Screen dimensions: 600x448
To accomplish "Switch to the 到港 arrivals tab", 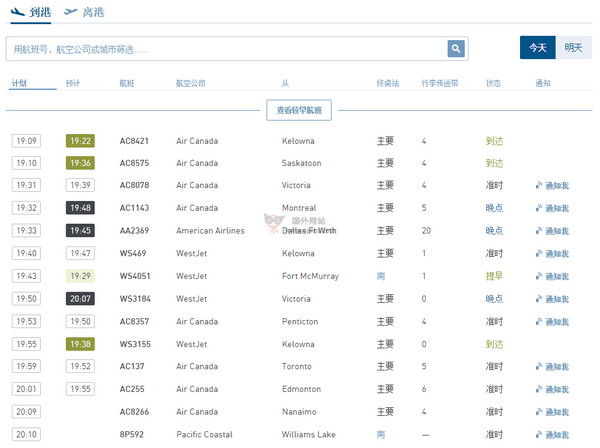I will (x=32, y=13).
